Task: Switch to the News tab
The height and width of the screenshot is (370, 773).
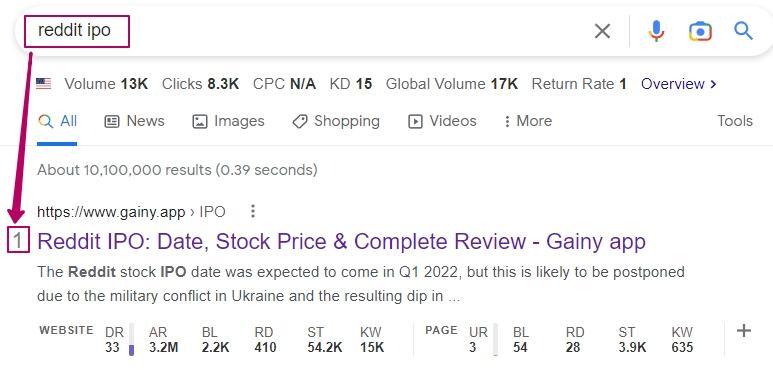Action: click(x=135, y=121)
